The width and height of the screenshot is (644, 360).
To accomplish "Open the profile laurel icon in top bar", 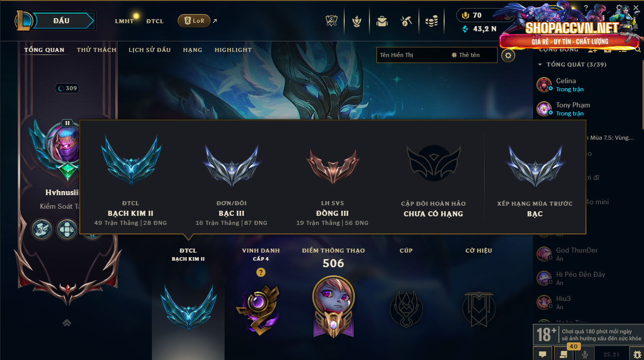I will click(x=357, y=21).
